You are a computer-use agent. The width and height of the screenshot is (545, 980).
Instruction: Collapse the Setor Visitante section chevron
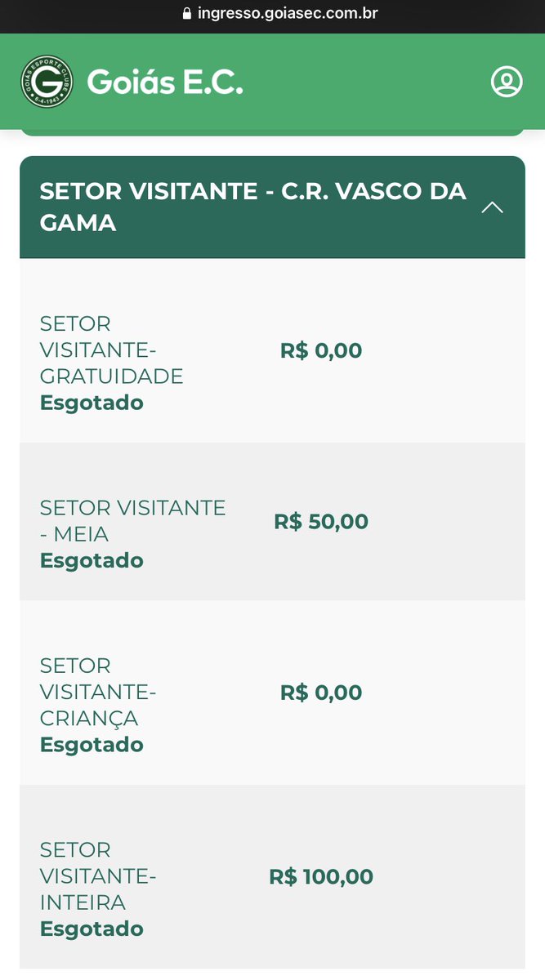tap(492, 207)
